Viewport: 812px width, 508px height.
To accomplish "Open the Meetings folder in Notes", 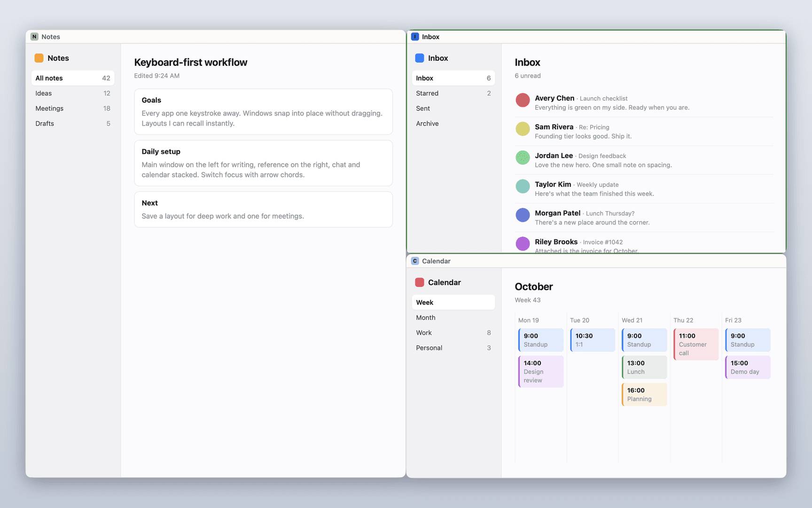I will pyautogui.click(x=73, y=108).
